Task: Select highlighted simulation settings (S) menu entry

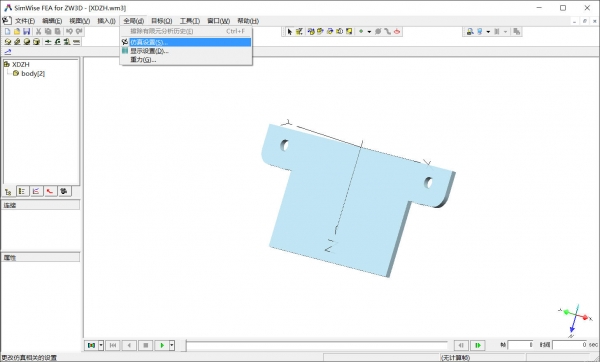Action: pyautogui.click(x=186, y=42)
